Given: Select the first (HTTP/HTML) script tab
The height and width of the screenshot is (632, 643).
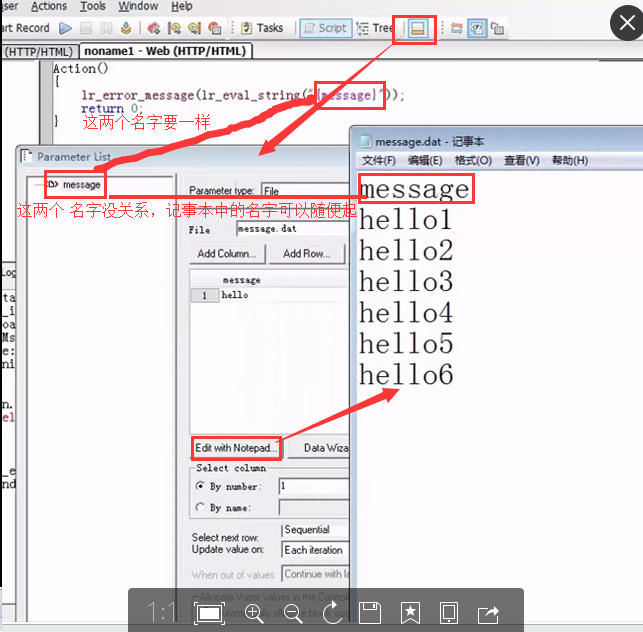Looking at the screenshot, I should [x=39, y=52].
